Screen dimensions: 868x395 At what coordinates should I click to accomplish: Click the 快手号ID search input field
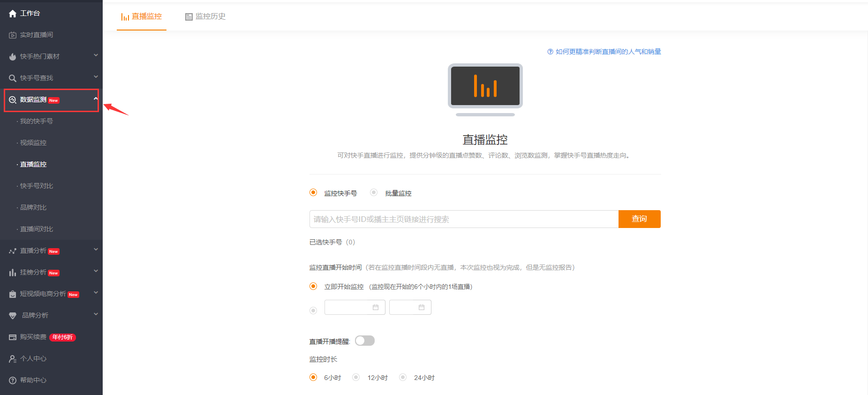click(x=463, y=219)
